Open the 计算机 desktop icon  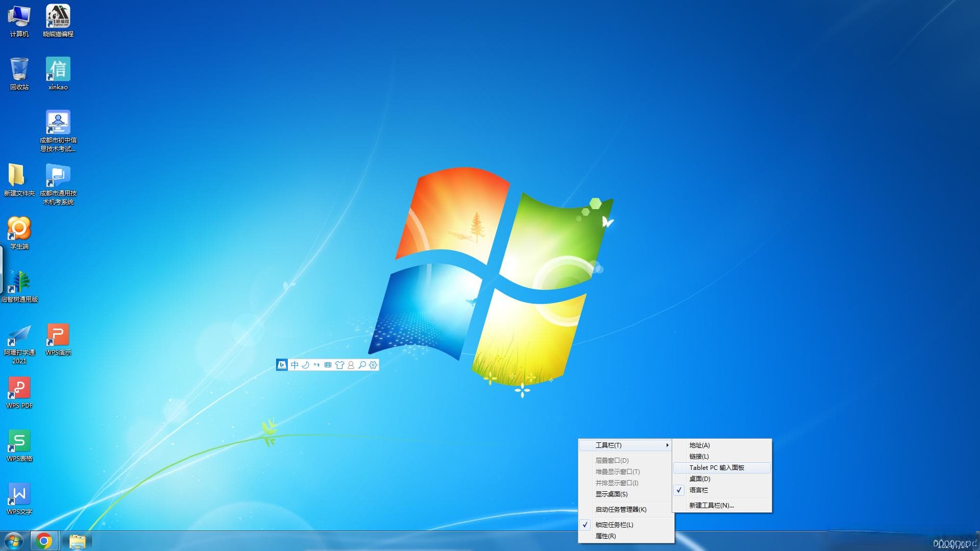click(x=19, y=21)
